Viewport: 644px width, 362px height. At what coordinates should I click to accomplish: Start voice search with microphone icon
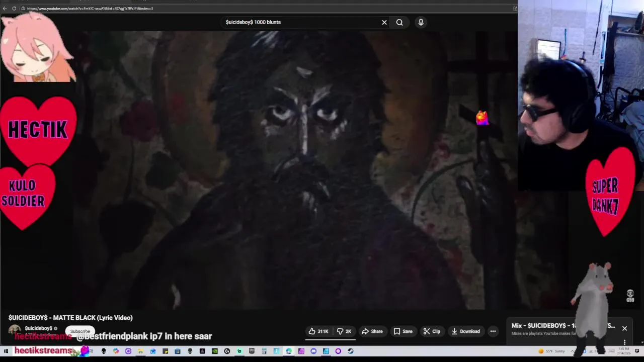[421, 22]
